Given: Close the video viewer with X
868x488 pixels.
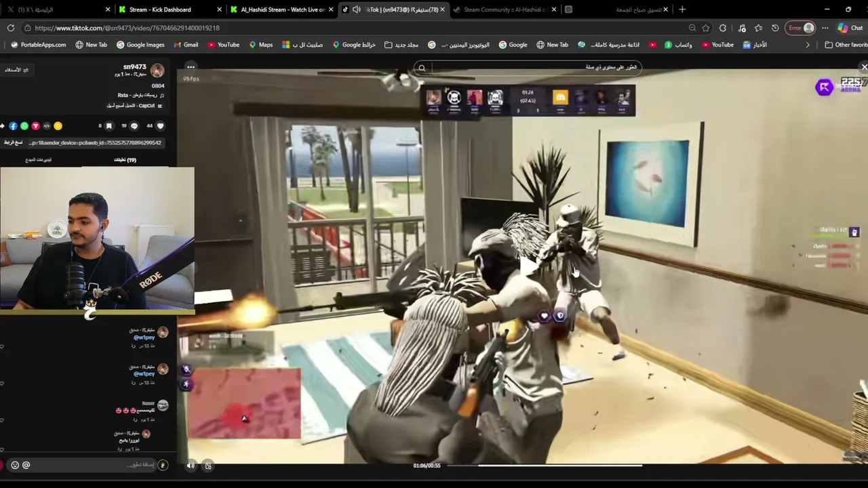Looking at the screenshot, I should tap(864, 67).
